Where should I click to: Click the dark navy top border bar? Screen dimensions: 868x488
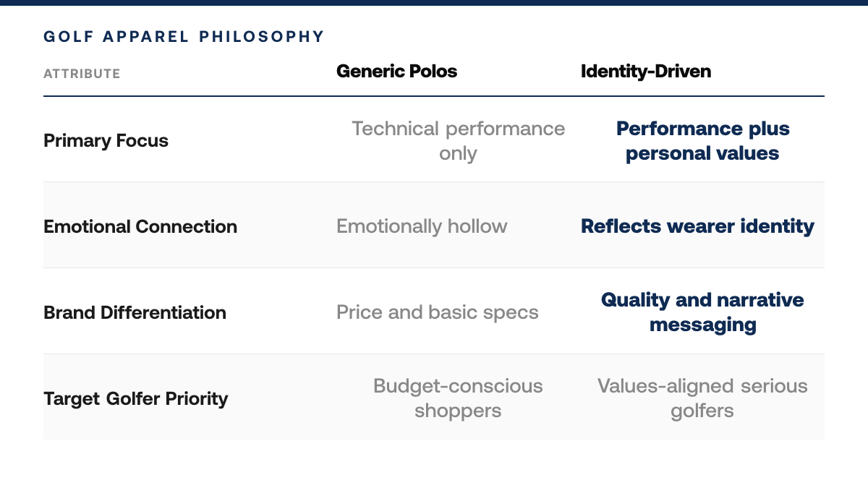pyautogui.click(x=434, y=2)
